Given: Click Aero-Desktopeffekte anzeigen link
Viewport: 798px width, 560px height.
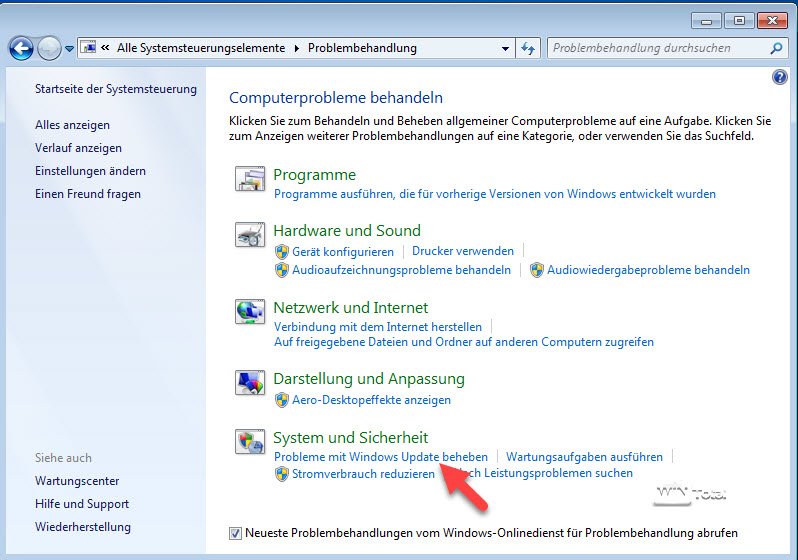Looking at the screenshot, I should click(372, 400).
